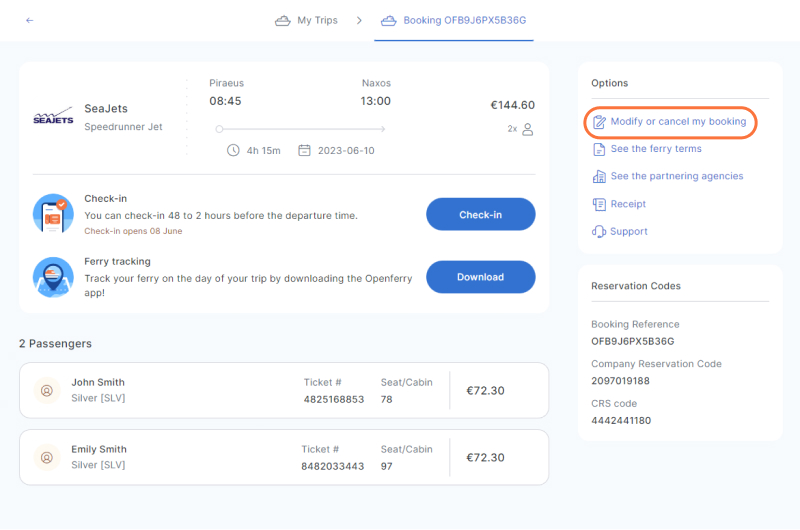Click the arrival time 13:00
The image size is (800, 530).
[376, 101]
